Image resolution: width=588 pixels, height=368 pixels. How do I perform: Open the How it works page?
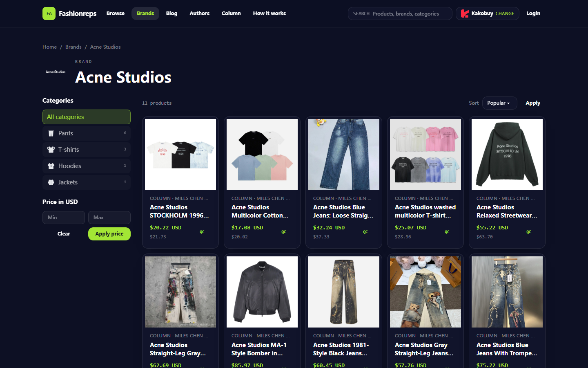click(269, 13)
